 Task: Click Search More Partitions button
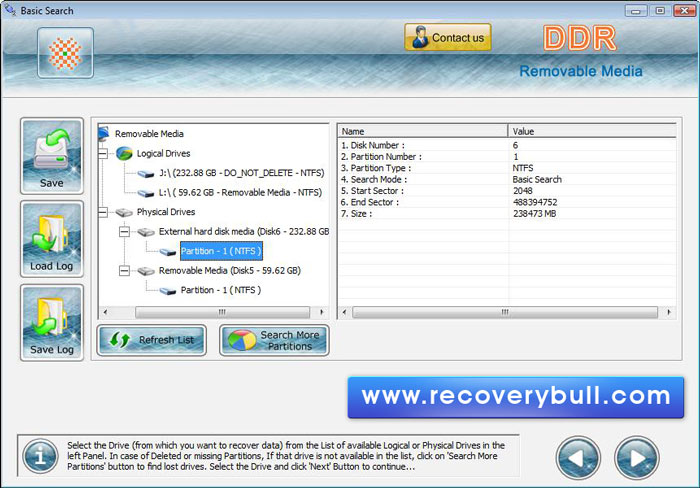[274, 340]
